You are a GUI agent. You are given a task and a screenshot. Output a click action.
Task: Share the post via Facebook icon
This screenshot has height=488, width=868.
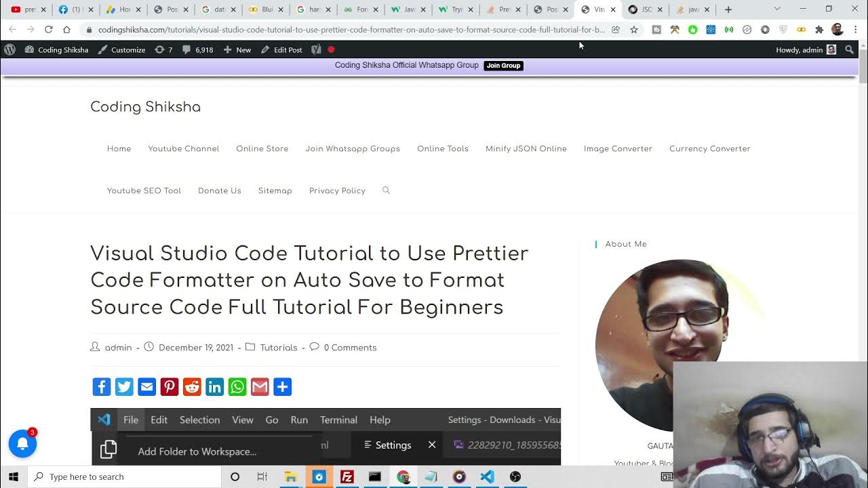[x=101, y=387]
